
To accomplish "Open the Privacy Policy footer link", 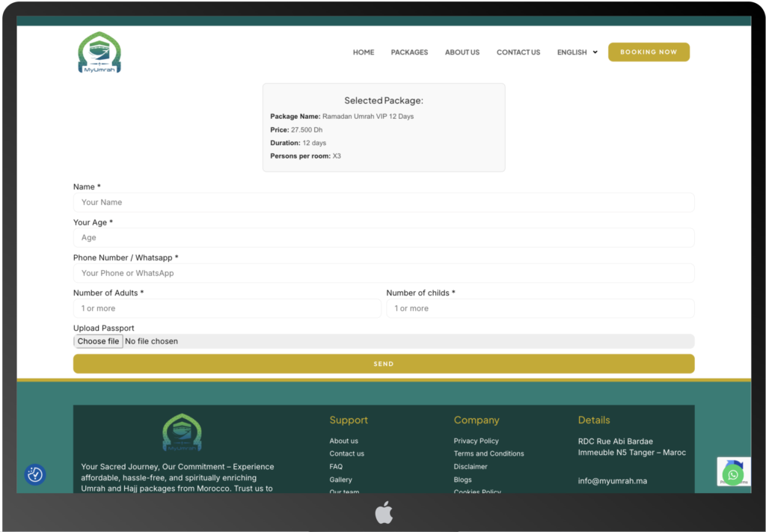I will (476, 441).
